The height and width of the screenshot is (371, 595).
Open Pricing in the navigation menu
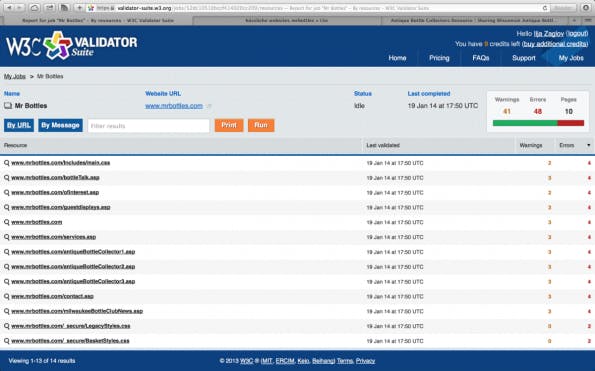[x=439, y=58]
